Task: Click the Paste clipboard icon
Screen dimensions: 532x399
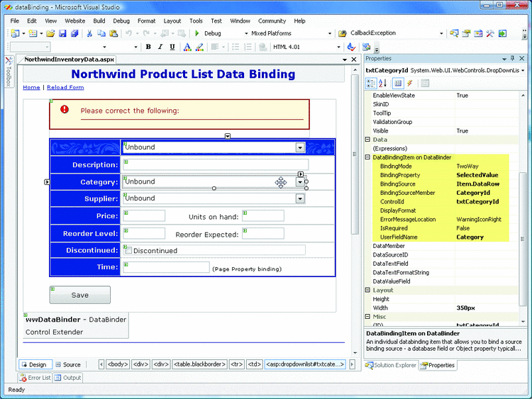Action: (113, 33)
